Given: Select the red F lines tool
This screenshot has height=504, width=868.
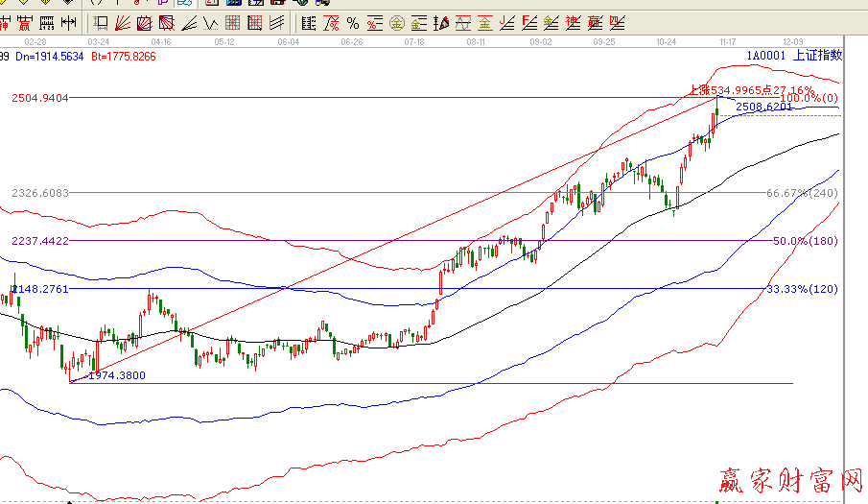Looking at the screenshot, I should 528,22.
